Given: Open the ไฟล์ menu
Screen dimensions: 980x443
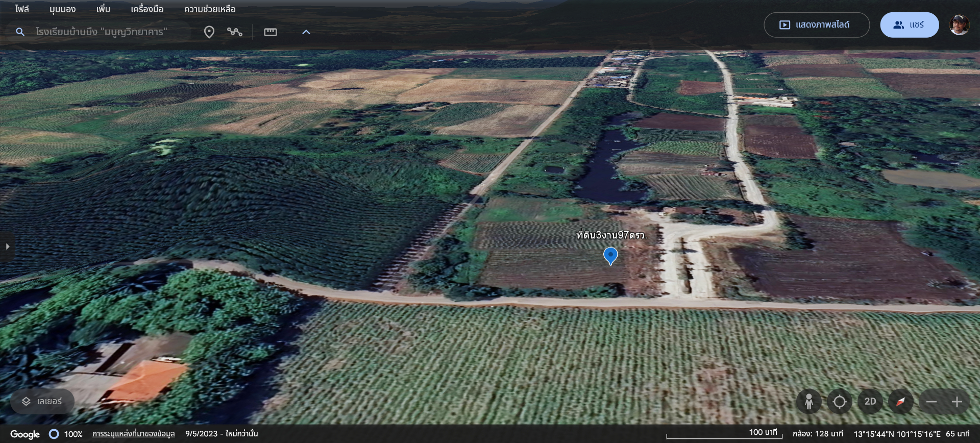Looking at the screenshot, I should [22, 9].
